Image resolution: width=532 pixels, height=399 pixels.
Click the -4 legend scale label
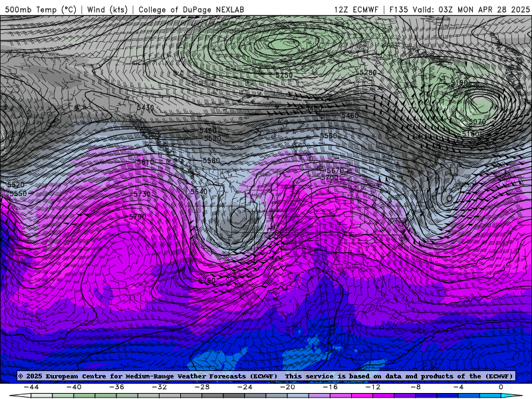[458, 387]
